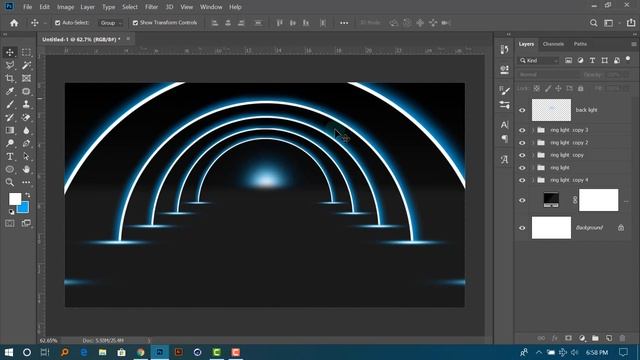
Task: Switch to the Channels tab
Action: (553, 44)
